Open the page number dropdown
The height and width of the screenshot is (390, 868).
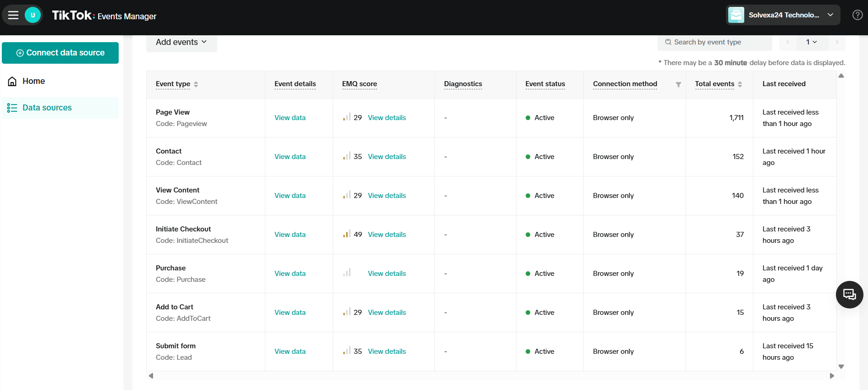click(x=812, y=42)
